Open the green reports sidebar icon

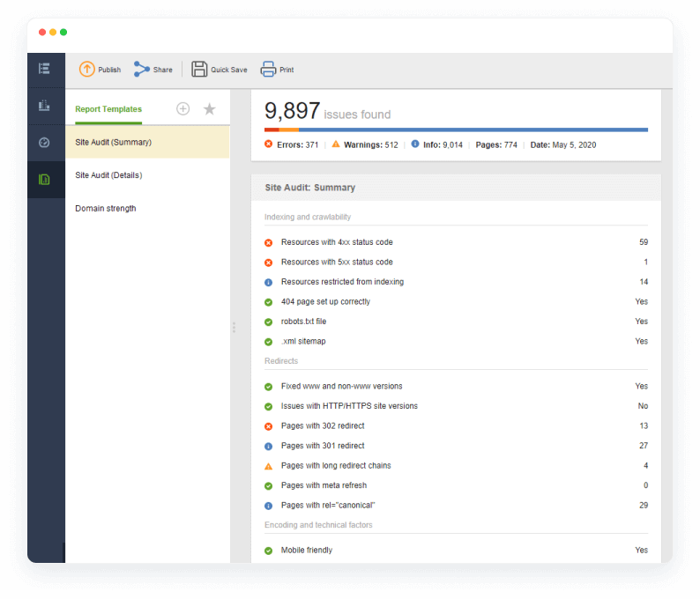[x=44, y=180]
